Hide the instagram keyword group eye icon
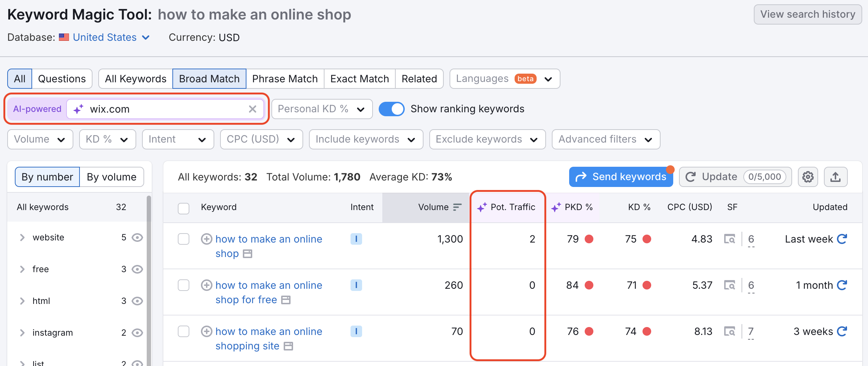 tap(137, 333)
